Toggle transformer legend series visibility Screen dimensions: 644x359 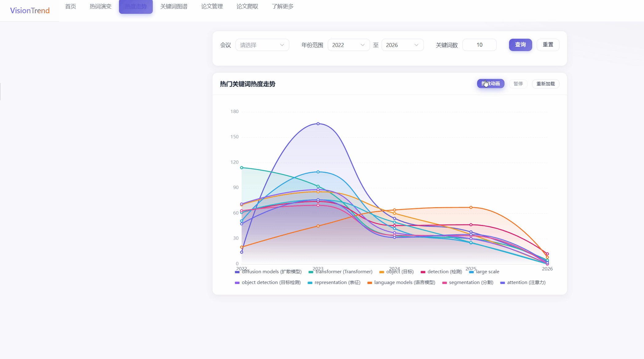coord(340,272)
